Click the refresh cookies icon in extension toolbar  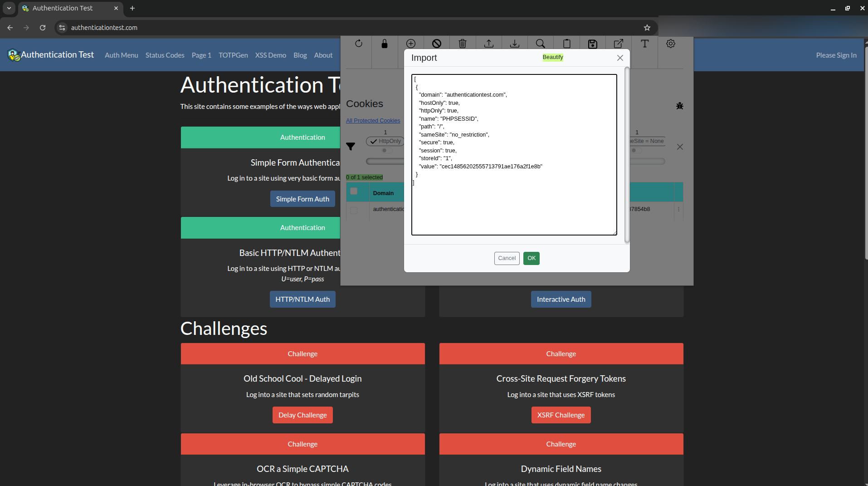pyautogui.click(x=358, y=44)
